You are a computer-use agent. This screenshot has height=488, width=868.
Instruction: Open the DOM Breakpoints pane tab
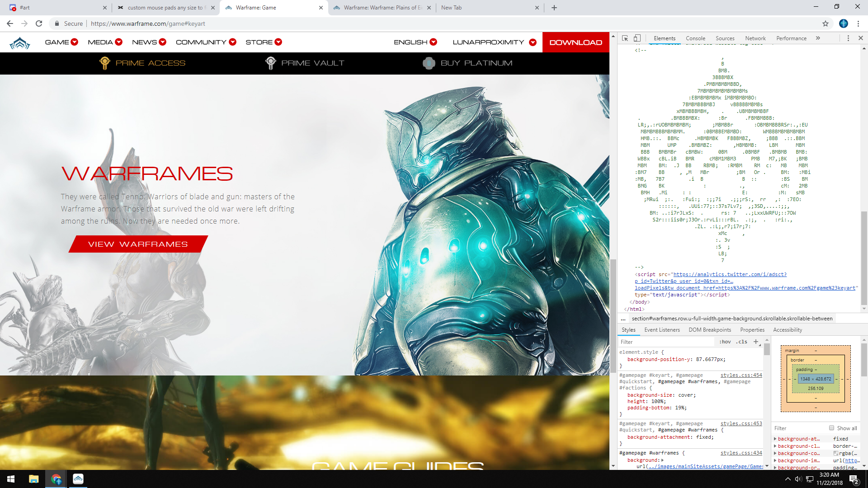[710, 330]
